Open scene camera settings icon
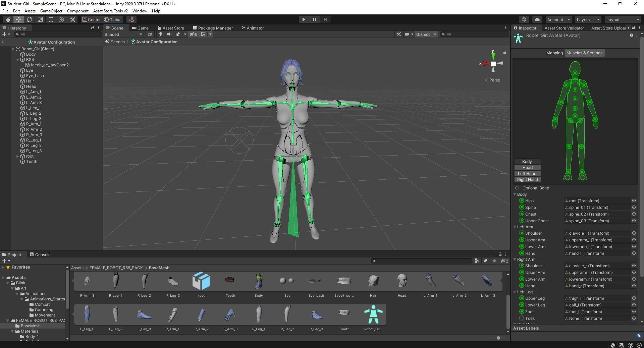 (x=407, y=34)
